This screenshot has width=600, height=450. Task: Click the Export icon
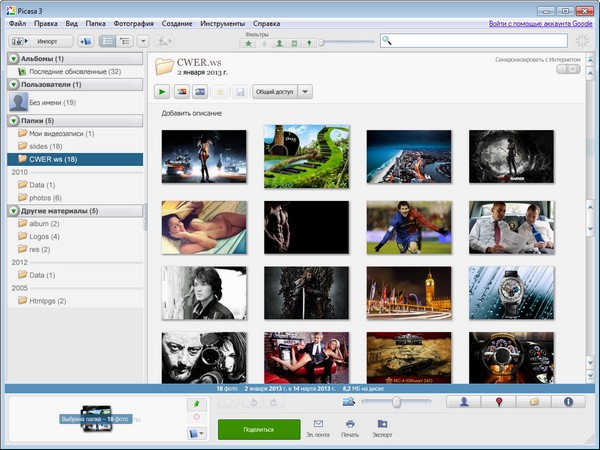pyautogui.click(x=382, y=424)
